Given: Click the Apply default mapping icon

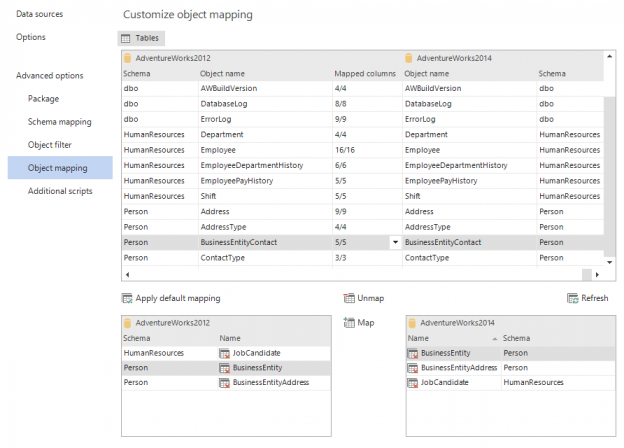Looking at the screenshot, I should click(127, 298).
